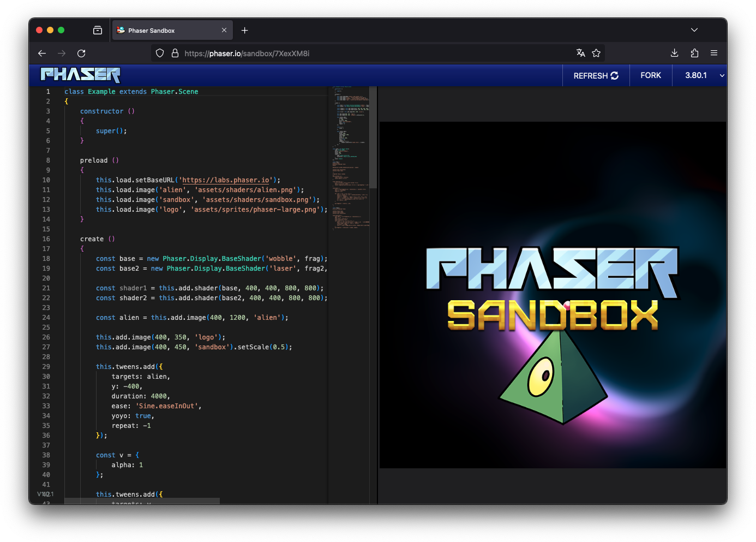Click the 'constructor ()' line in the code
Viewport: 756px width, 542px height.
(107, 111)
